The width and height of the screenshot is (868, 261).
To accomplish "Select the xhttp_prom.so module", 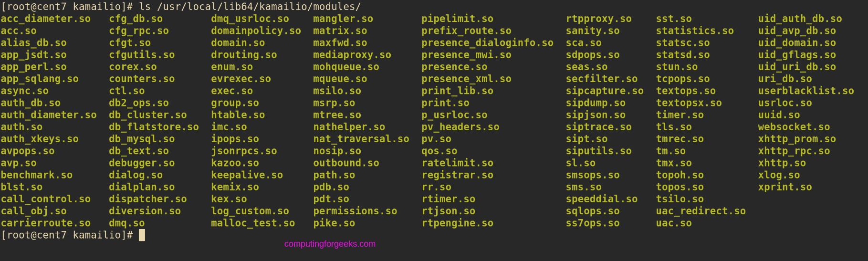I will [797, 139].
